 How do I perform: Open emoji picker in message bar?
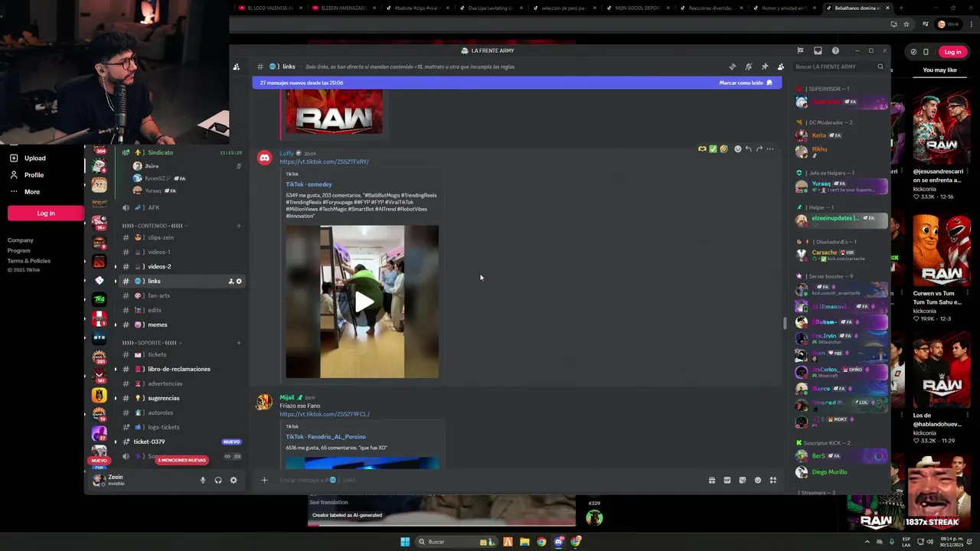757,480
